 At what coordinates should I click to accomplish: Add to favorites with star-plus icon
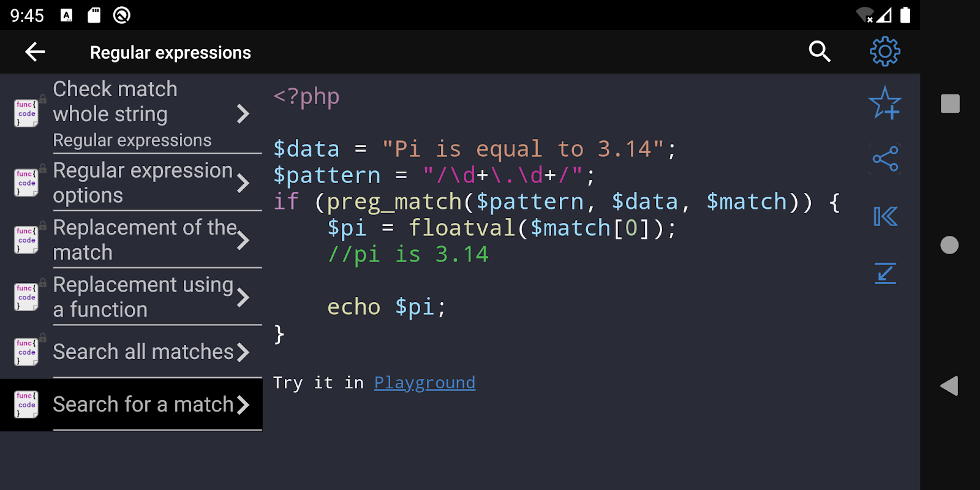tap(884, 103)
